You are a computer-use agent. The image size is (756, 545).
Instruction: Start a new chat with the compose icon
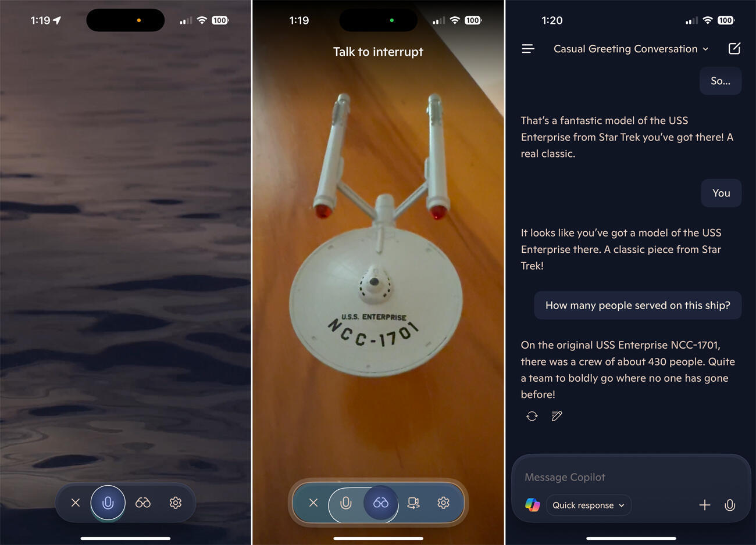tap(734, 48)
